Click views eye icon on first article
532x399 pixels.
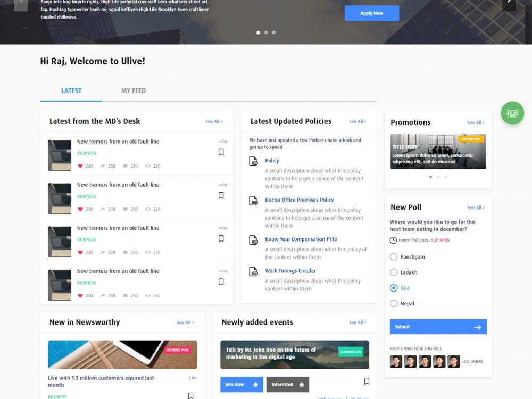click(148, 166)
